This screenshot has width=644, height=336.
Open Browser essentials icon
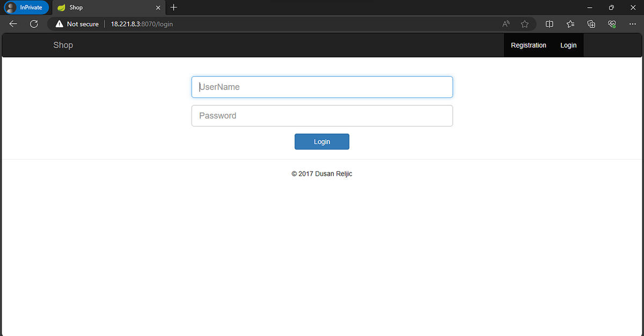612,24
